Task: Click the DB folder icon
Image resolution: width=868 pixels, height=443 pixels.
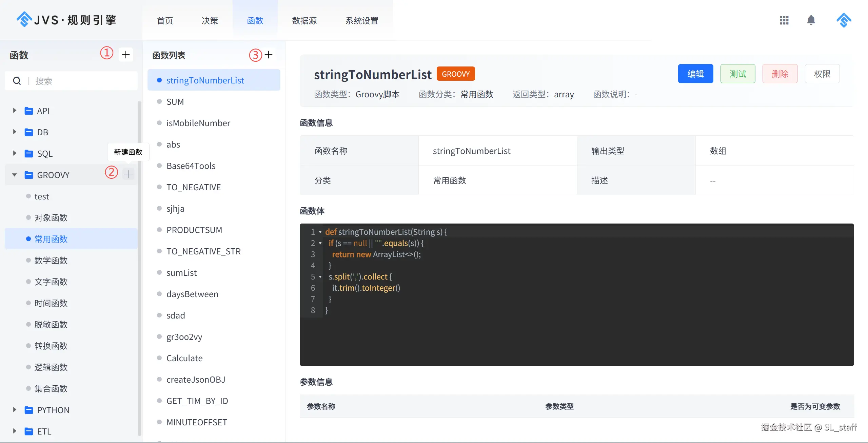Action: (29, 132)
